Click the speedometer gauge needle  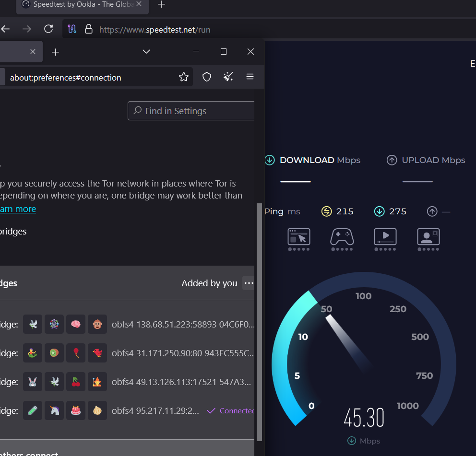click(x=347, y=341)
